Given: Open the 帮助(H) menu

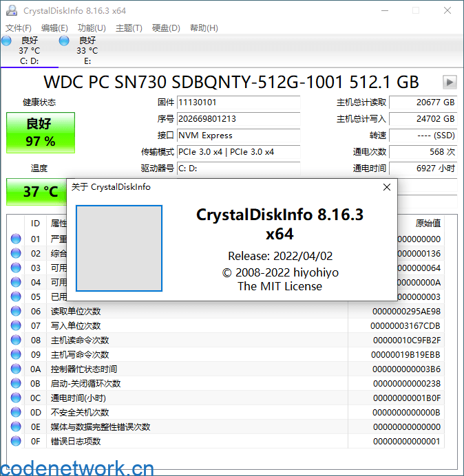Looking at the screenshot, I should pos(204,28).
